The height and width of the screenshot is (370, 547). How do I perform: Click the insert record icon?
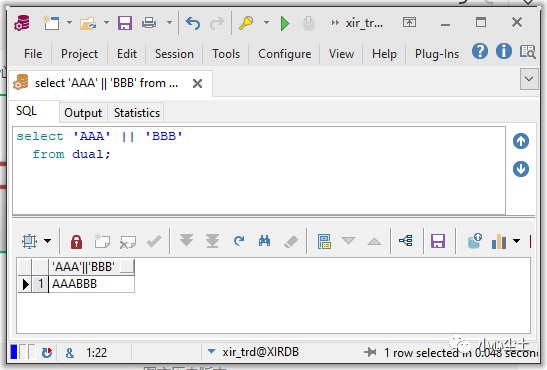tap(102, 241)
